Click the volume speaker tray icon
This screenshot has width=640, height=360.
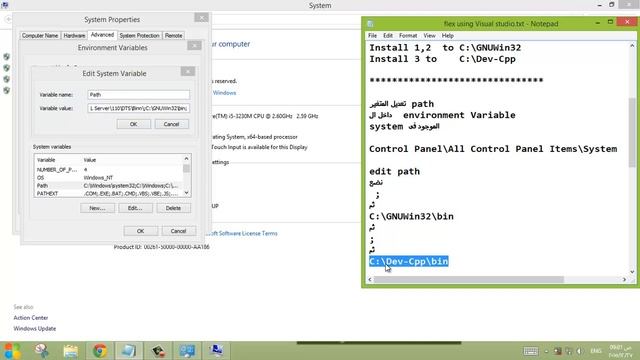579,351
